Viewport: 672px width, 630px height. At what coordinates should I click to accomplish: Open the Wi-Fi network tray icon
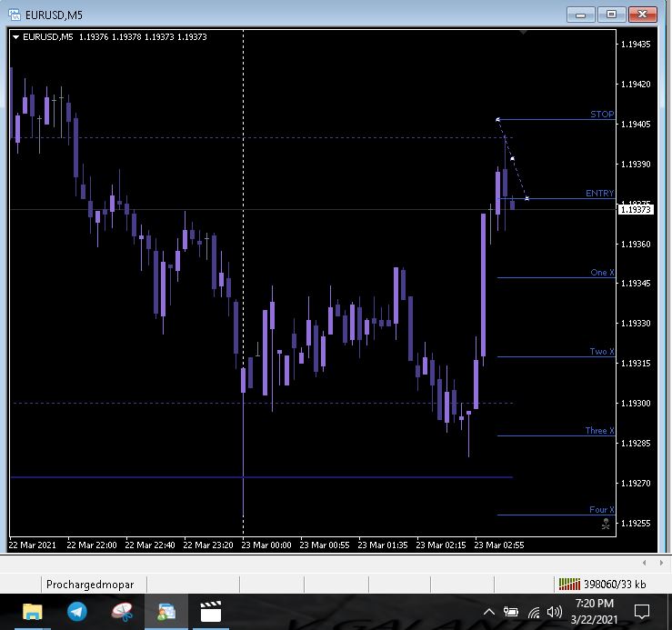(534, 613)
